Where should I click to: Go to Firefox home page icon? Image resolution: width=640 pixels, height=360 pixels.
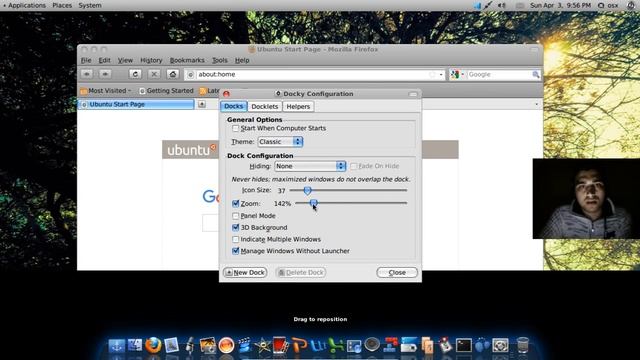pos(173,74)
